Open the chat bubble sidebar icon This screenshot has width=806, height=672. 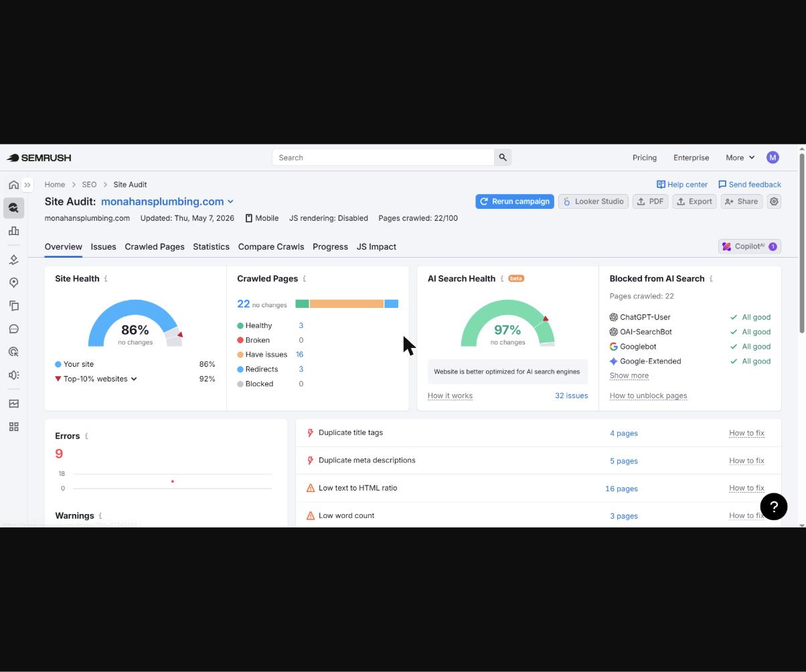[x=13, y=329]
